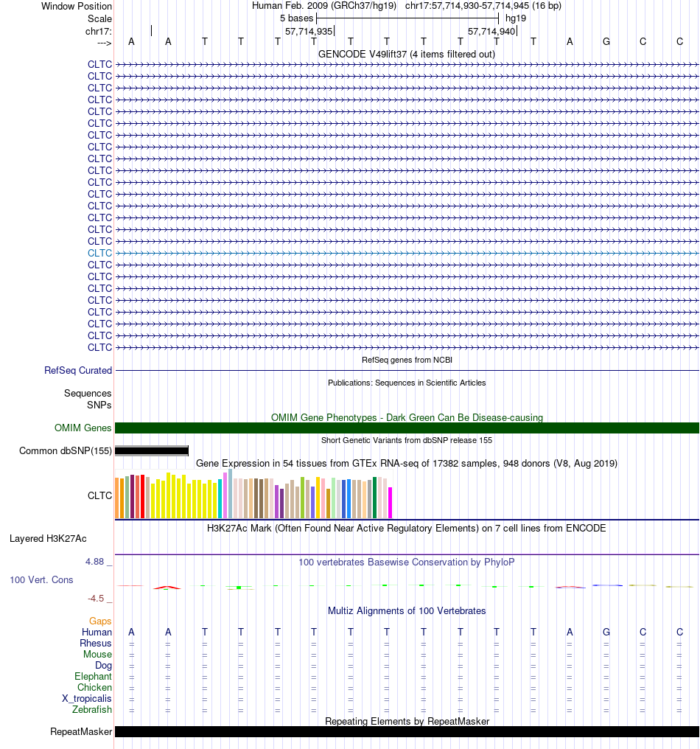700x749 pixels.
Task: Click the 57,714,935 ruler coordinate
Action: click(x=309, y=32)
